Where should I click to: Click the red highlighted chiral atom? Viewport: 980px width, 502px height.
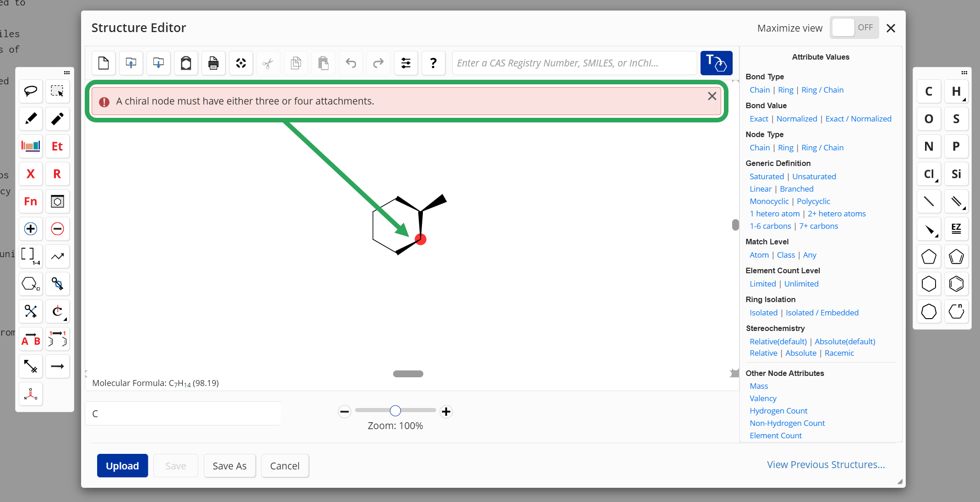click(421, 239)
